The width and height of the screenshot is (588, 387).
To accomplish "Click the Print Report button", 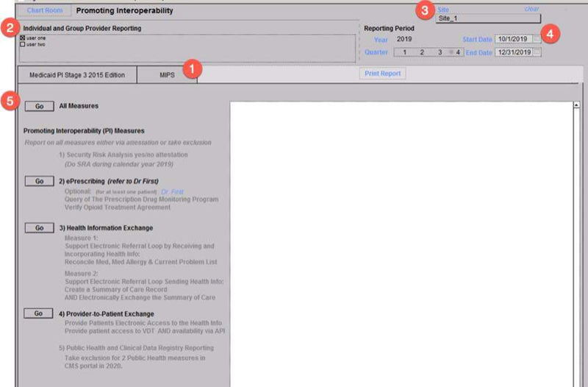I will (382, 74).
